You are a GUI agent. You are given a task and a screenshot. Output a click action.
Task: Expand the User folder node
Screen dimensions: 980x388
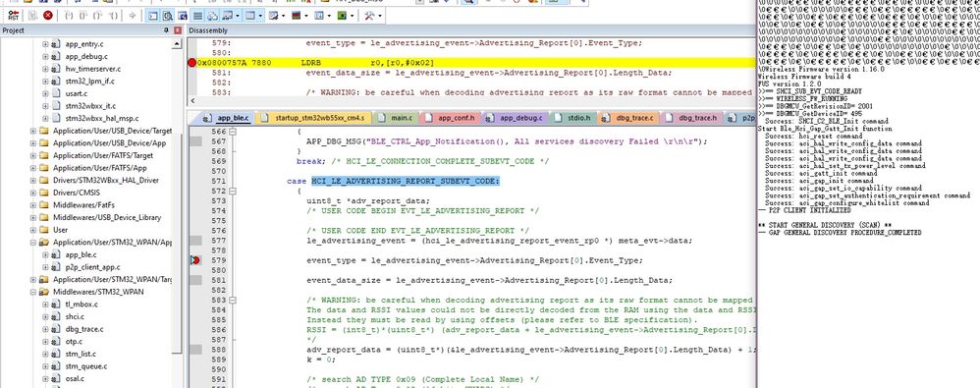pos(33,230)
